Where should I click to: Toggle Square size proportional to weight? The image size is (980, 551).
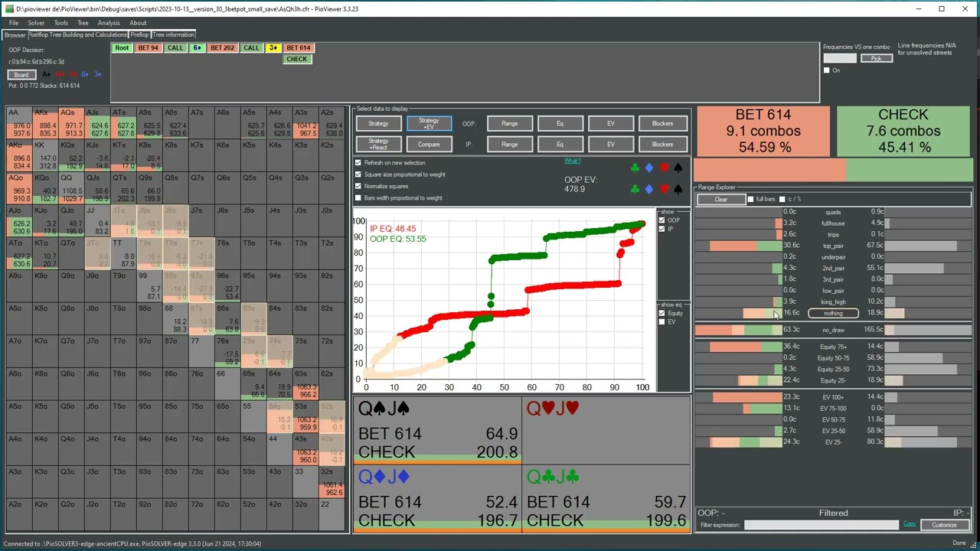(x=358, y=174)
